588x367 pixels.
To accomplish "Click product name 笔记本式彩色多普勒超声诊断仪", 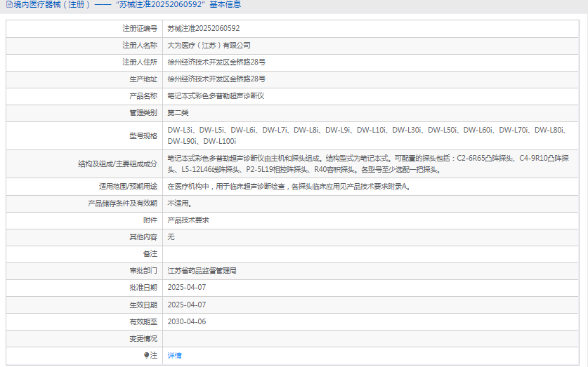I will [x=216, y=96].
